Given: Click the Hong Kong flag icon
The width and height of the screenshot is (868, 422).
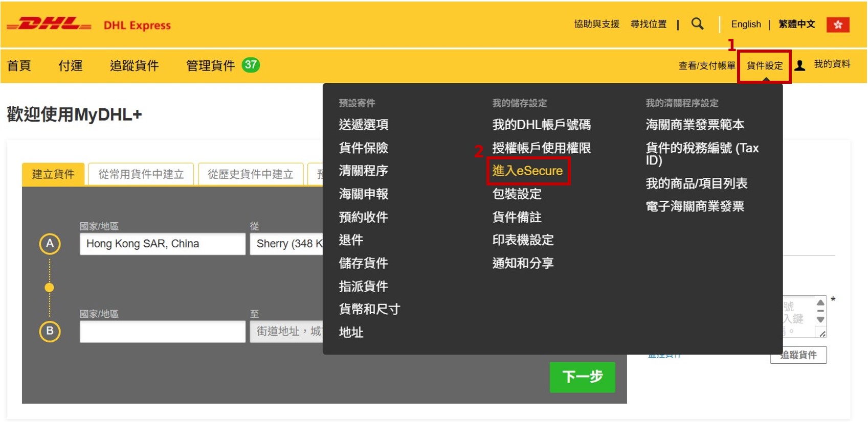Looking at the screenshot, I should tap(837, 25).
